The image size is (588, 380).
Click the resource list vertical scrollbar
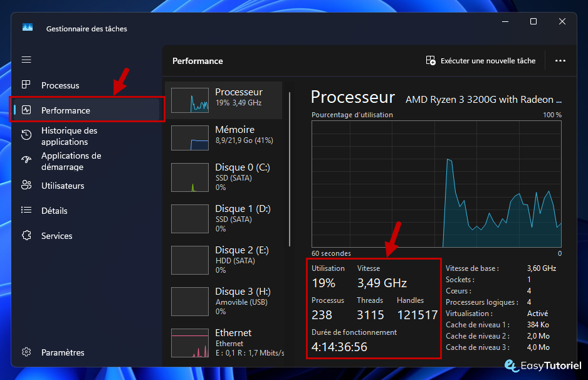point(290,169)
